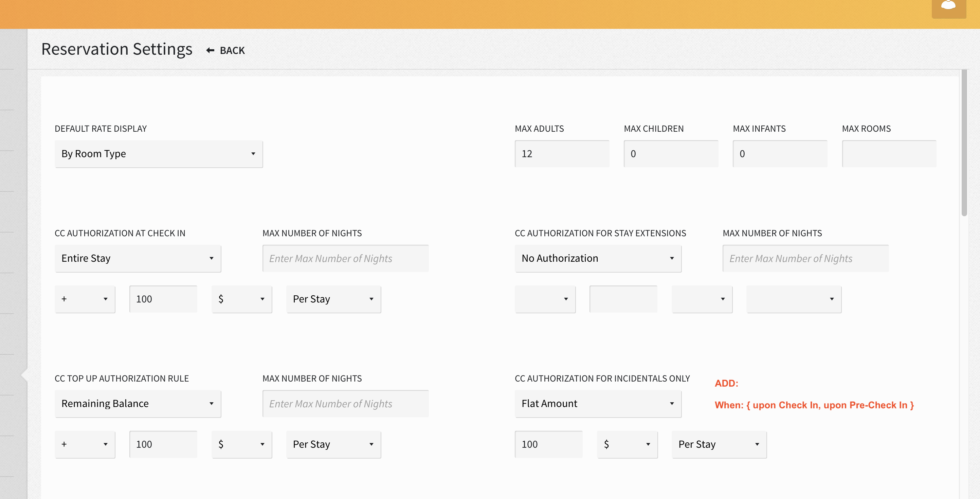Open CC Authorization For Stay Extensions dropdown
Image resolution: width=980 pixels, height=499 pixels.
[x=598, y=258]
